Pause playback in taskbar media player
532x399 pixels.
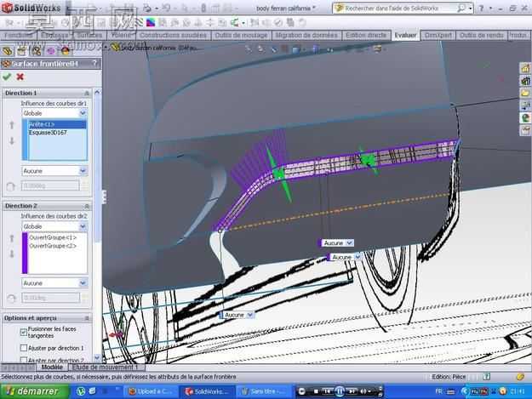(x=340, y=391)
